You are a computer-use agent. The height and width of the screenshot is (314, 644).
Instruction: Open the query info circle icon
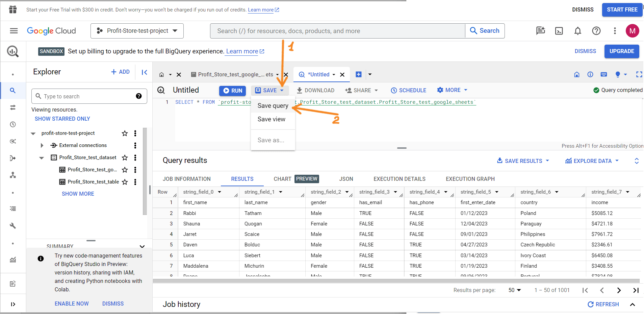pyautogui.click(x=590, y=74)
